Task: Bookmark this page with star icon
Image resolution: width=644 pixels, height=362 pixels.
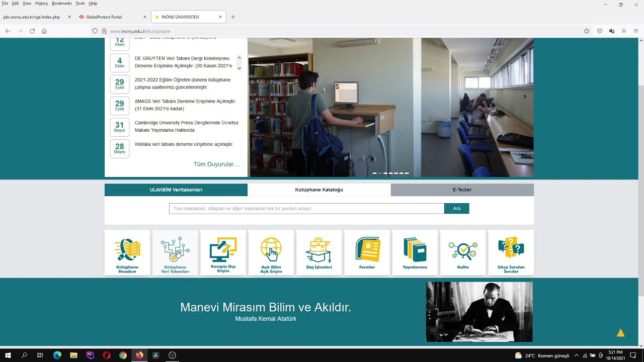Action: pos(587,31)
